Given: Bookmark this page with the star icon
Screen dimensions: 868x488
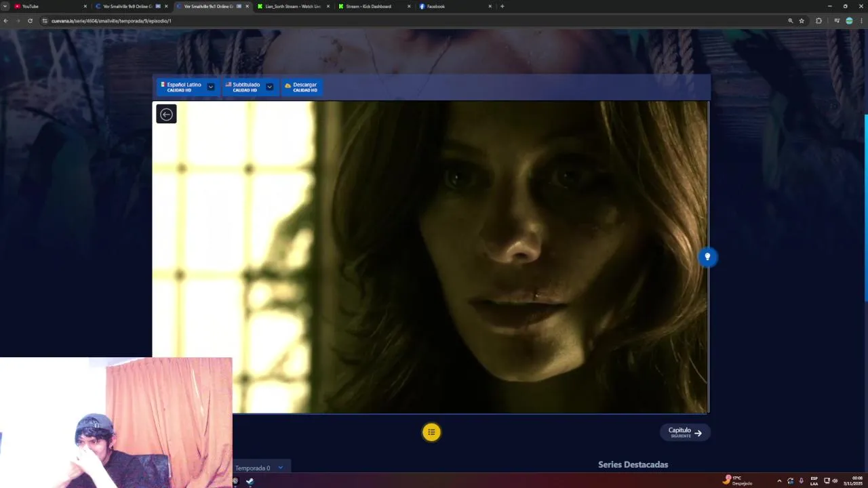Looking at the screenshot, I should (x=802, y=21).
